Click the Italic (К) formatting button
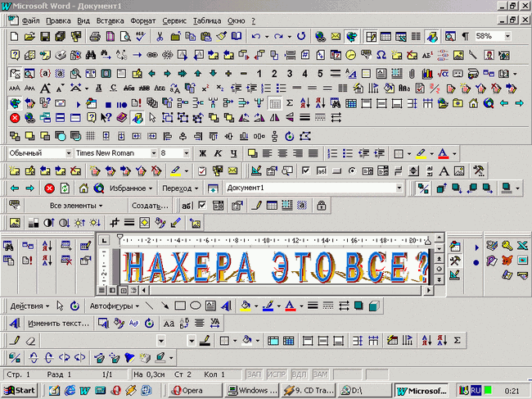532x399 pixels. (x=218, y=153)
